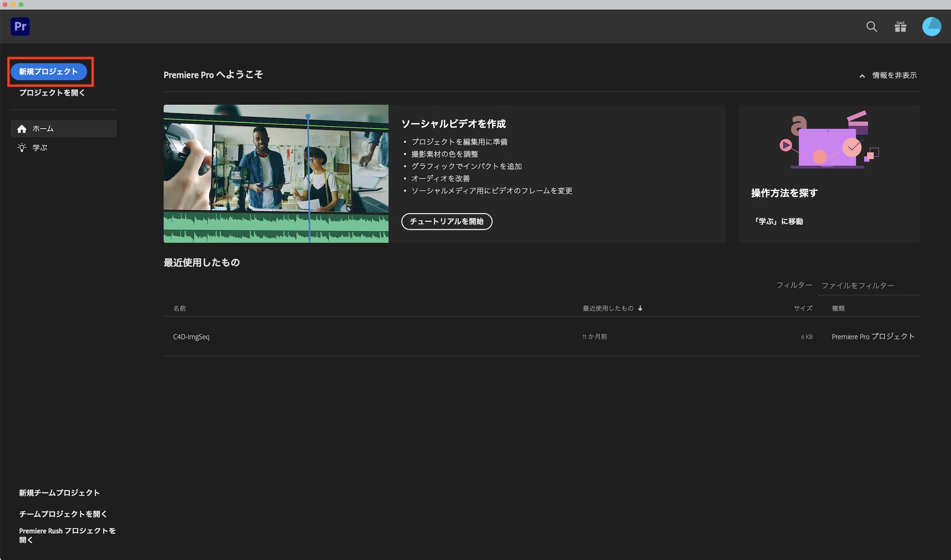This screenshot has width=951, height=560.
Task: Select the ホーム home icon in the sidebar
Action: coord(22,128)
